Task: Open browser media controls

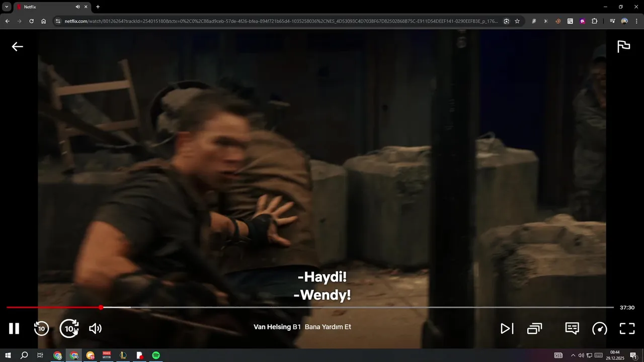Action: 612,21
